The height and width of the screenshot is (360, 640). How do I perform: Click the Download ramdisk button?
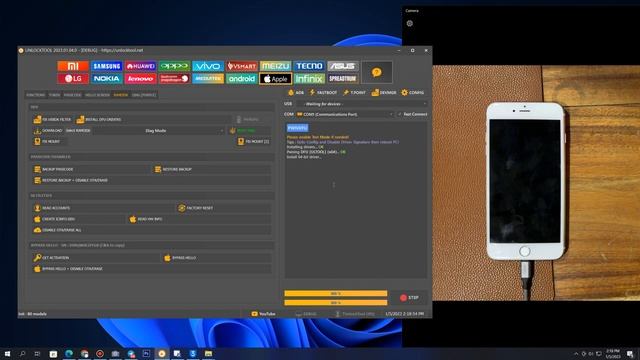pos(48,131)
